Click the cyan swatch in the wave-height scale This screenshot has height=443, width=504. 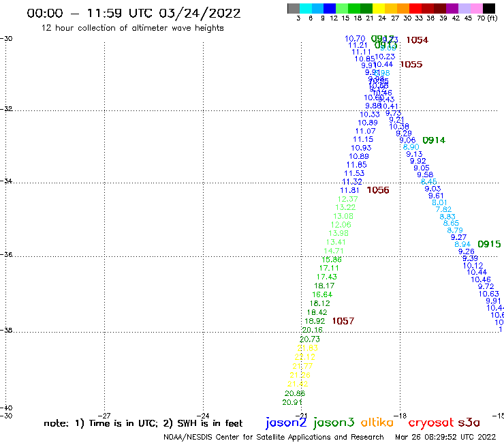coord(306,8)
